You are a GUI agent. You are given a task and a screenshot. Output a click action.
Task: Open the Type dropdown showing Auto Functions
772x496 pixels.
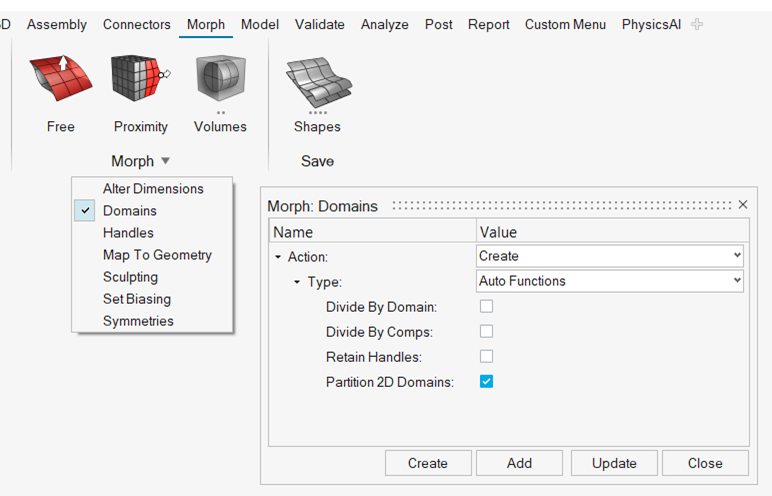611,281
